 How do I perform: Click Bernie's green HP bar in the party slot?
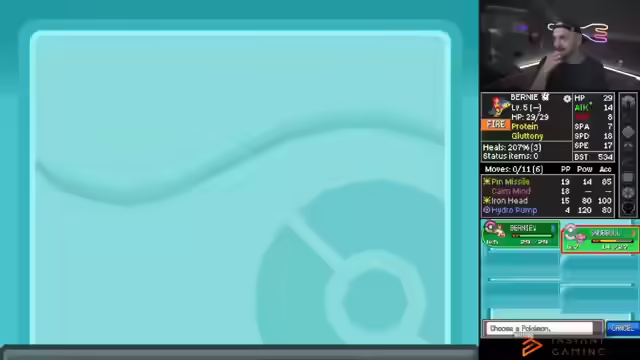point(533,236)
